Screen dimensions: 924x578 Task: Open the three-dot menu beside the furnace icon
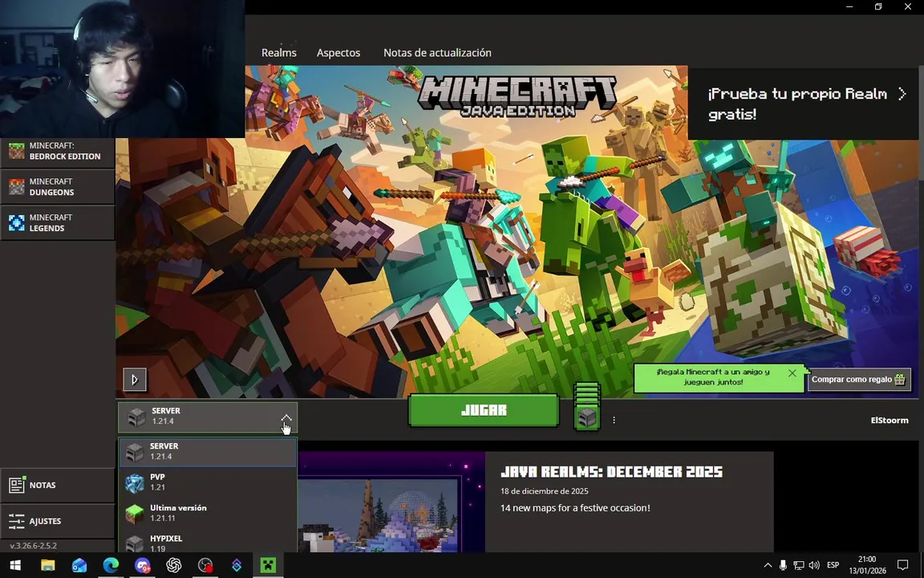click(614, 420)
